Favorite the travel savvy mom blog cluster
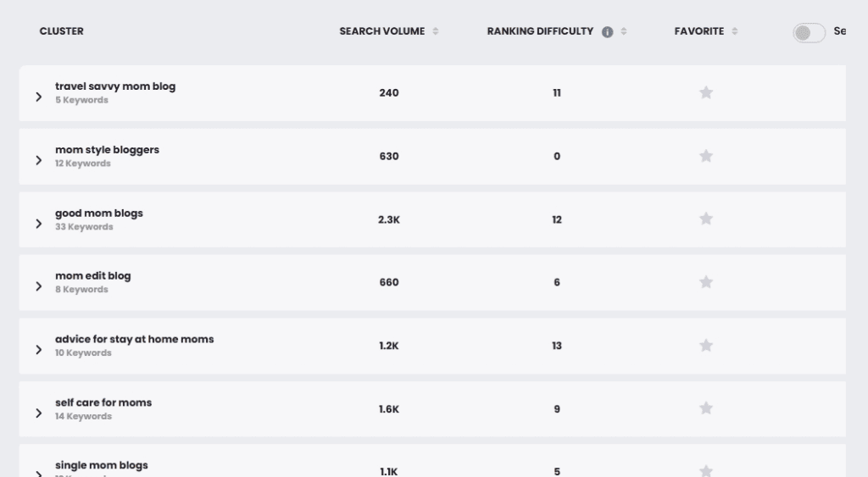The image size is (868, 477). (x=706, y=92)
